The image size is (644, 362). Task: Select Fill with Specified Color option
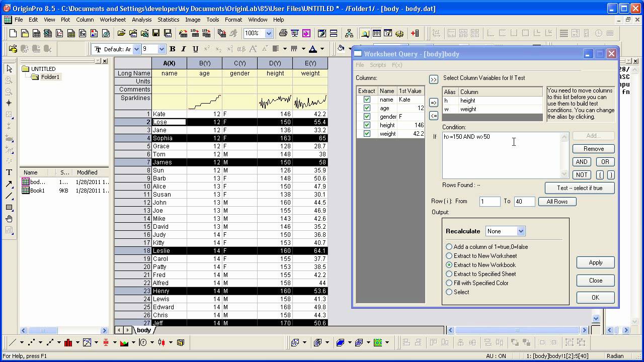(x=477, y=283)
